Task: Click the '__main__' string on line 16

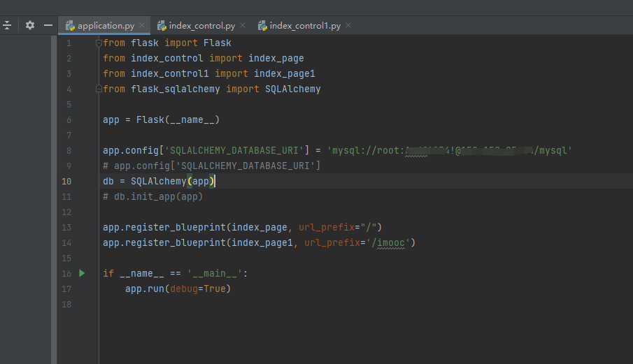Action: point(214,273)
